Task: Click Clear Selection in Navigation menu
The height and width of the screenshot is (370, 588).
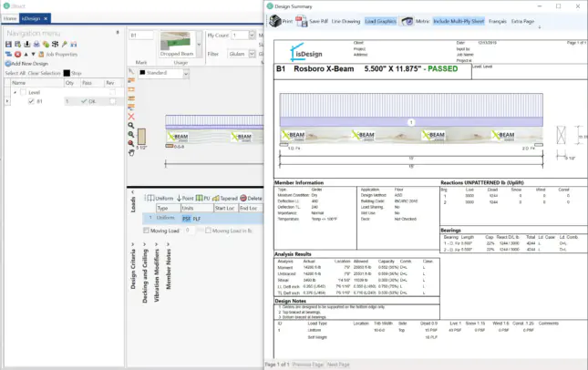Action: (x=45, y=73)
